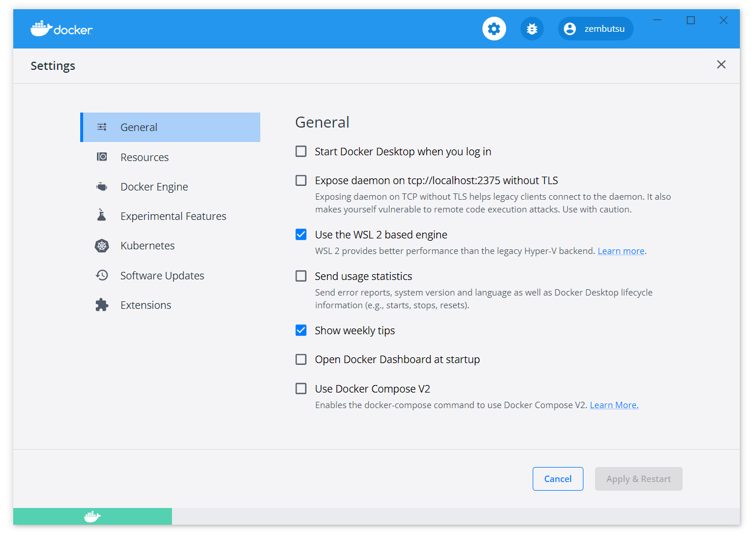Follow the WSL 2 Learn more link

[x=621, y=251]
